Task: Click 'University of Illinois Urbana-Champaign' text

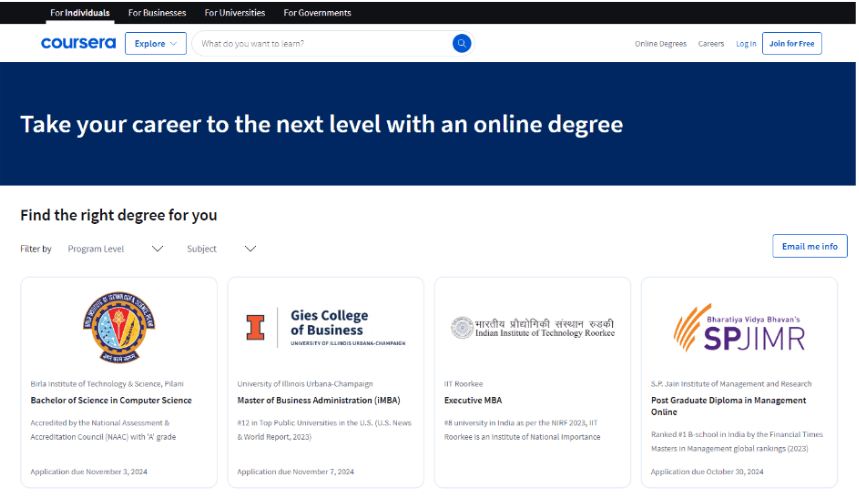Action: tap(305, 384)
